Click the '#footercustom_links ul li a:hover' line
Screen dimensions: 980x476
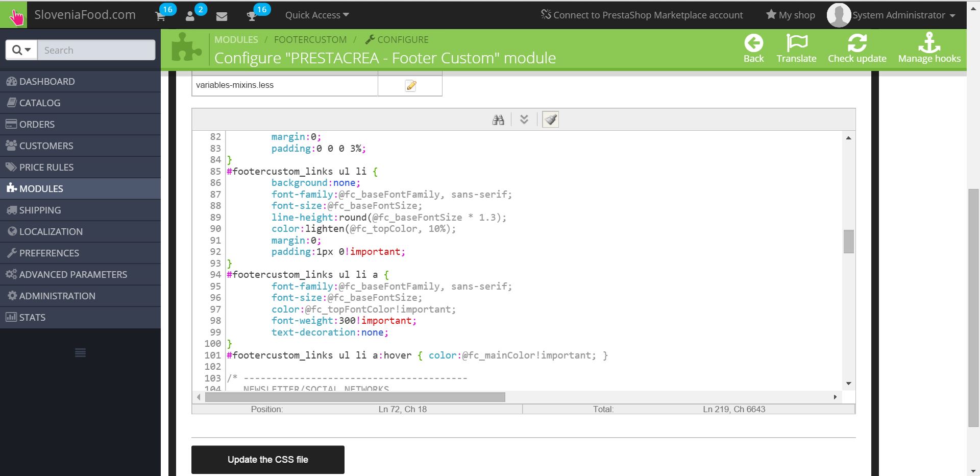pyautogui.click(x=417, y=355)
